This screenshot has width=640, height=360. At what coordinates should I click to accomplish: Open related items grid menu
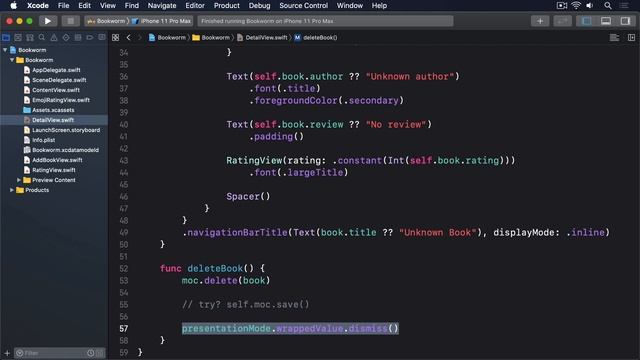pos(116,38)
